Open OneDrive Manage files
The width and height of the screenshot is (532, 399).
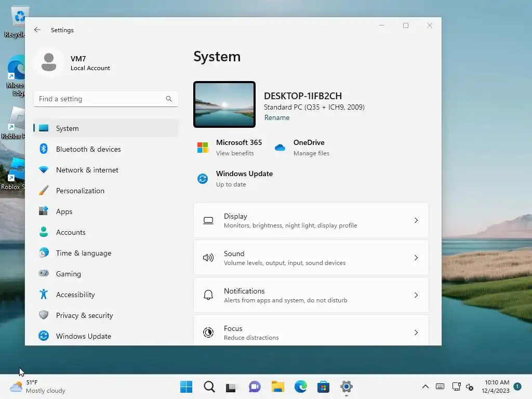[311, 153]
